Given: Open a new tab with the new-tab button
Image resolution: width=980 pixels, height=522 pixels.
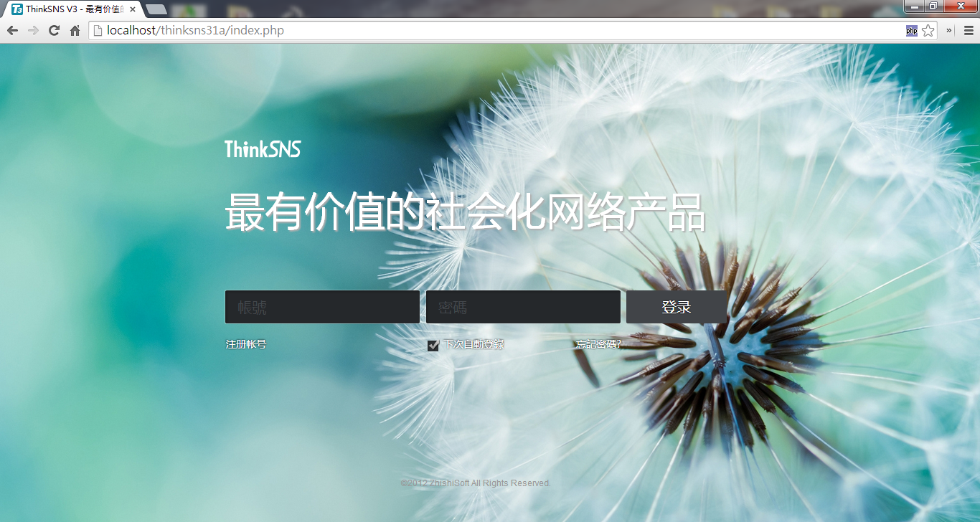Looking at the screenshot, I should (x=156, y=9).
